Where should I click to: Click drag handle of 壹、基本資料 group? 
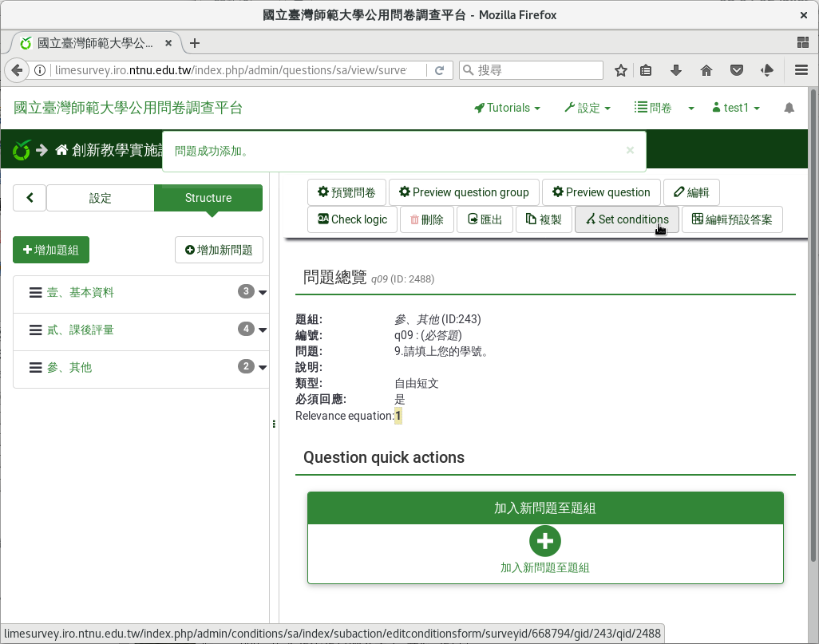pyautogui.click(x=35, y=293)
